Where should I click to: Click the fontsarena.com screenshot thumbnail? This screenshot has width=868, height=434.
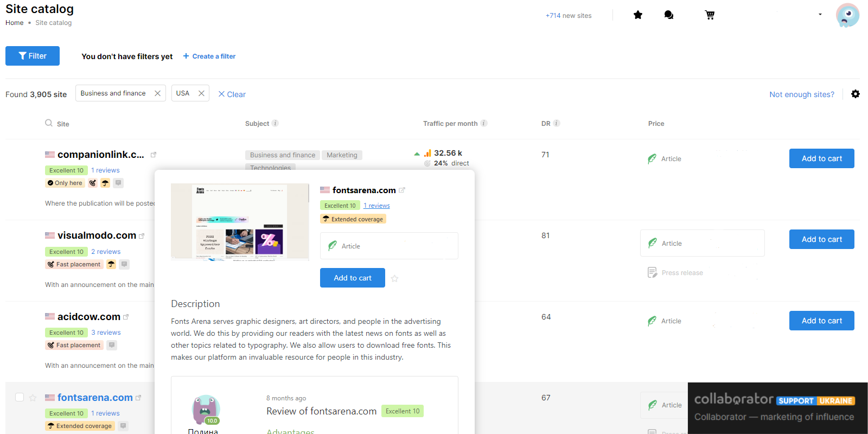(239, 221)
